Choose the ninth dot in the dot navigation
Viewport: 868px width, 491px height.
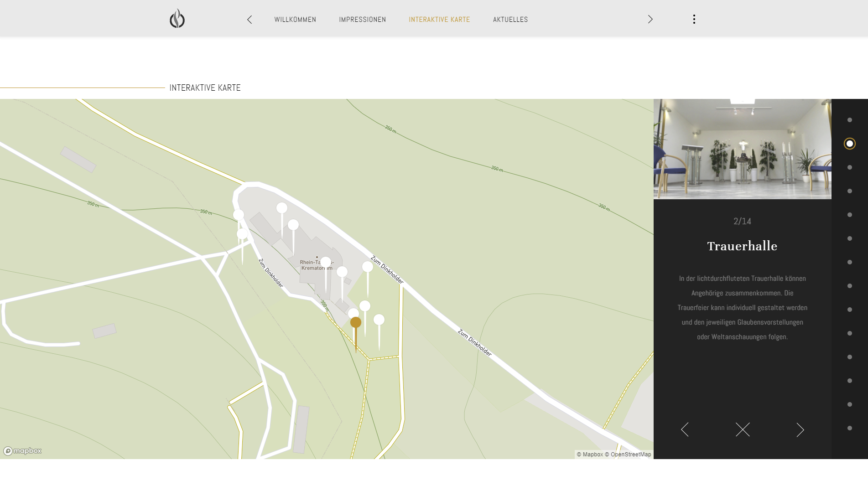pos(849,310)
